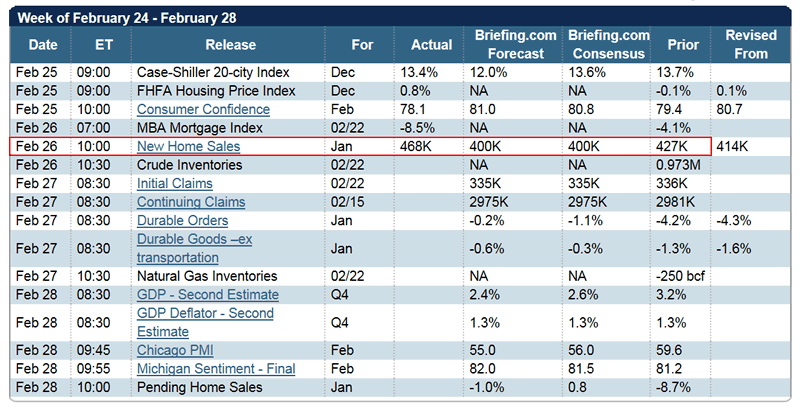
Task: Follow the Continuing Claims link
Action: pos(191,202)
